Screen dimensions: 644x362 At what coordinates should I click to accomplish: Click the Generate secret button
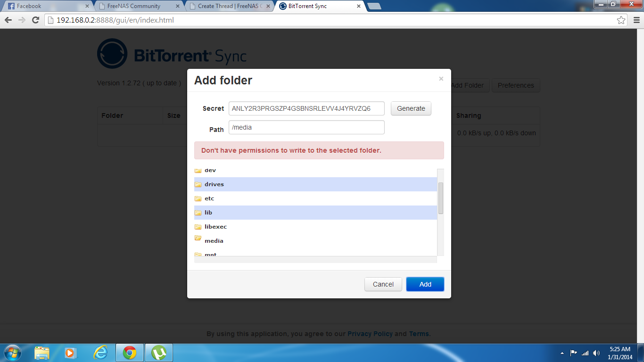411,108
